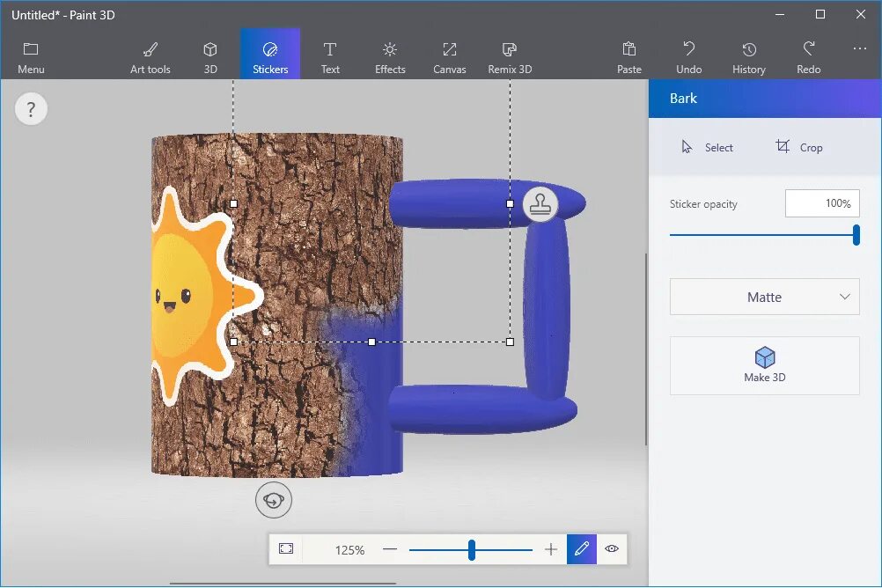
Task: Click the zoom level slider handle
Action: click(x=472, y=550)
